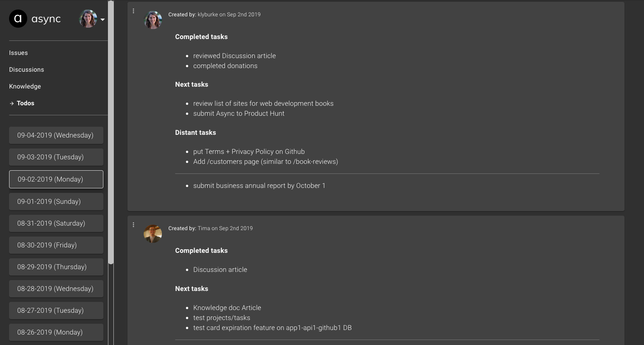Select the highlighted 09-02-2019 Monday entry
Viewport: 644px width, 345px height.
click(55, 179)
